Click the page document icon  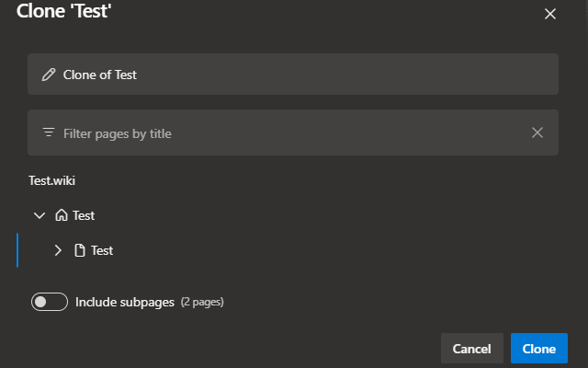[x=80, y=250]
